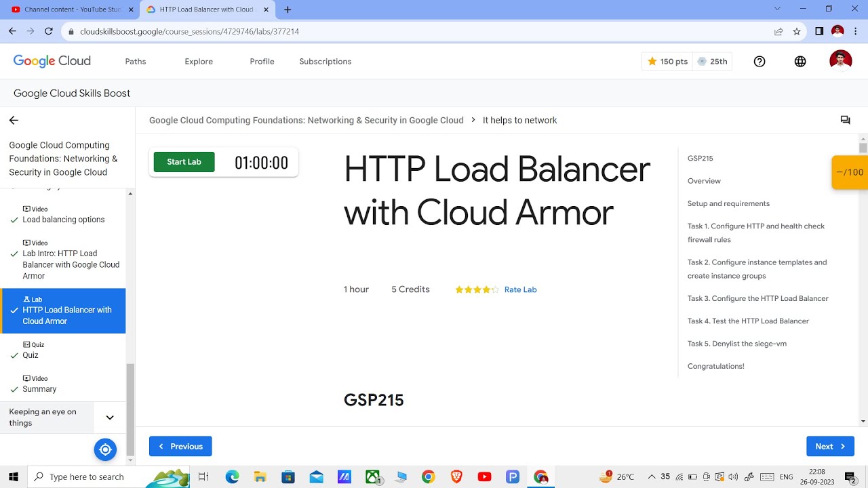The width and height of the screenshot is (868, 488).
Task: Jump to Congratulations section
Action: pos(716,366)
